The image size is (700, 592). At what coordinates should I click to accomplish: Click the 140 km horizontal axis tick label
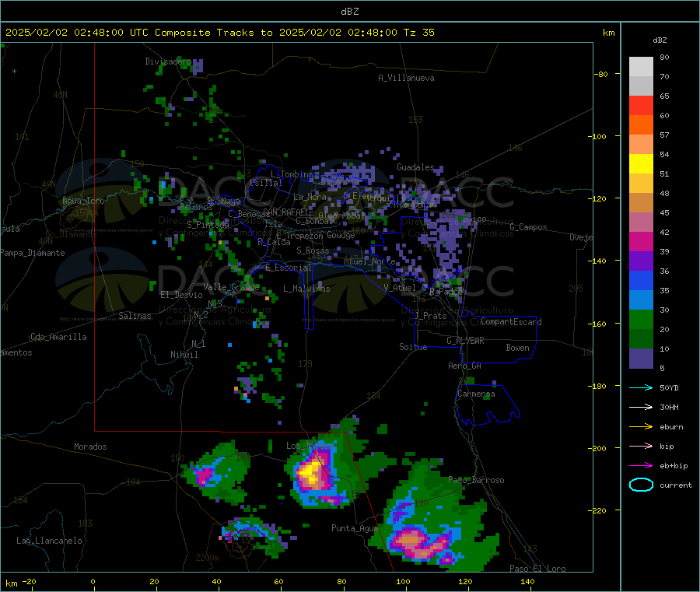(x=527, y=582)
